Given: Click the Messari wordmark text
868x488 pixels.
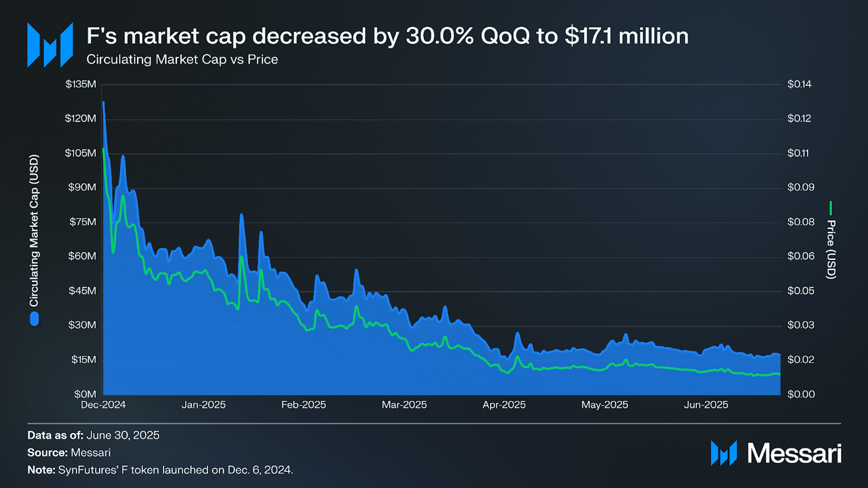Looking at the screenshot, I should 794,453.
